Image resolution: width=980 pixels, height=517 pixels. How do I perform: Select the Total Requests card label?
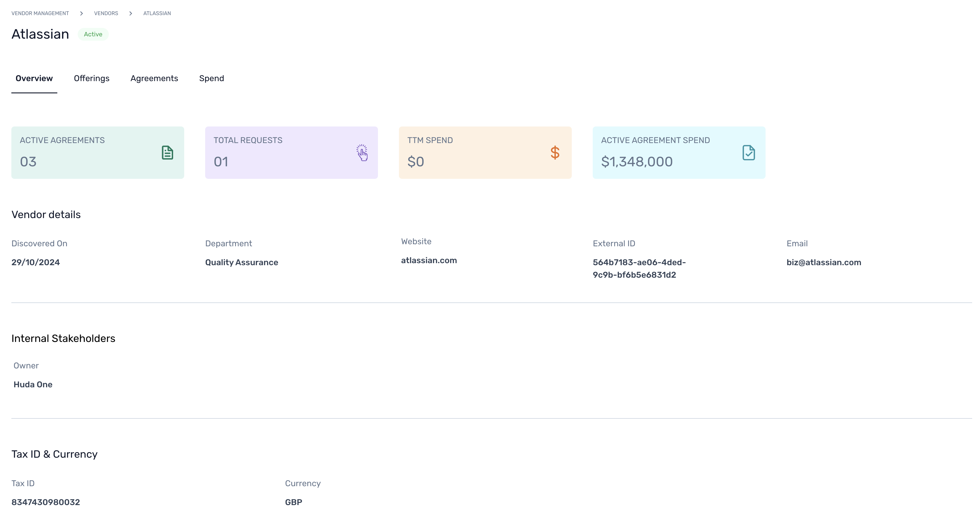(x=248, y=140)
